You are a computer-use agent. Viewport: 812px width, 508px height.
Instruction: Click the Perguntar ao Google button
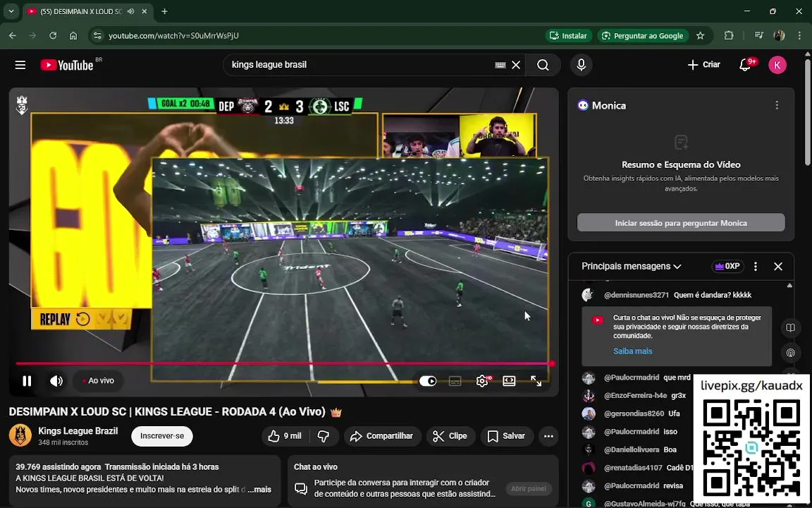[643, 36]
